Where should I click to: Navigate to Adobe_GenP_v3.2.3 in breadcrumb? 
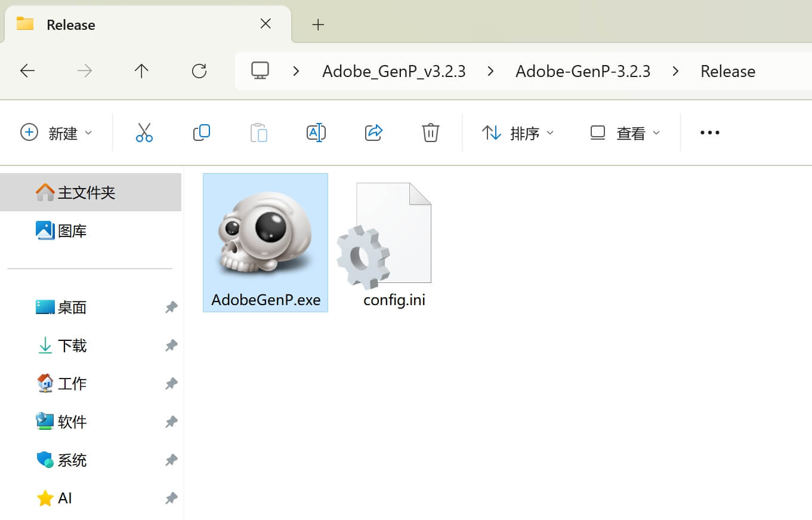[x=394, y=72]
